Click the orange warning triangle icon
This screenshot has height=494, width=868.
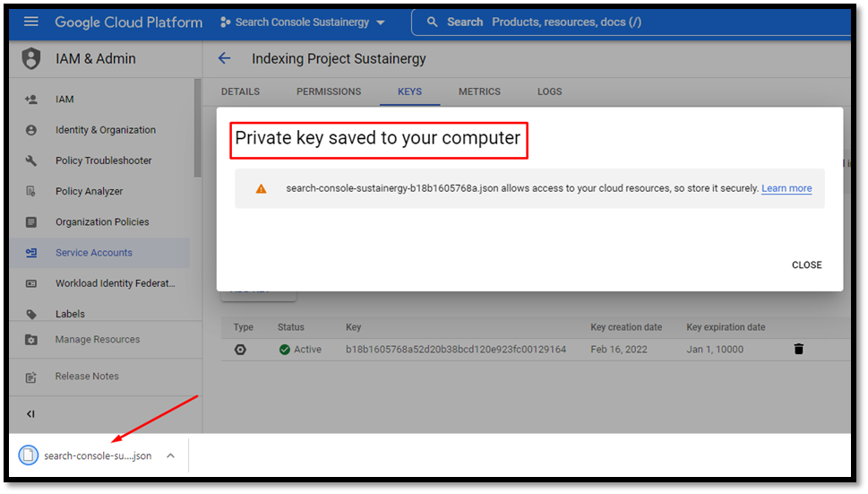261,189
